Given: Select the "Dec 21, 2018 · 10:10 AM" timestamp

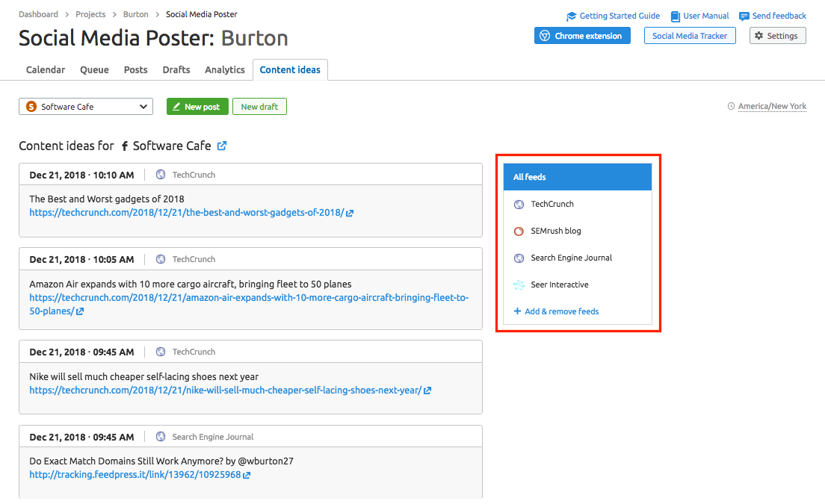Looking at the screenshot, I should [x=81, y=175].
